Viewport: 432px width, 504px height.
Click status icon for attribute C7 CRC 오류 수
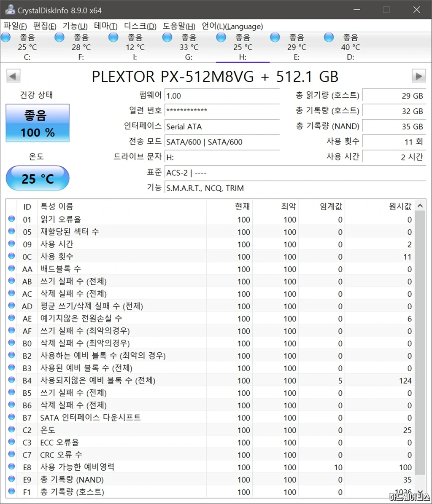[11, 454]
